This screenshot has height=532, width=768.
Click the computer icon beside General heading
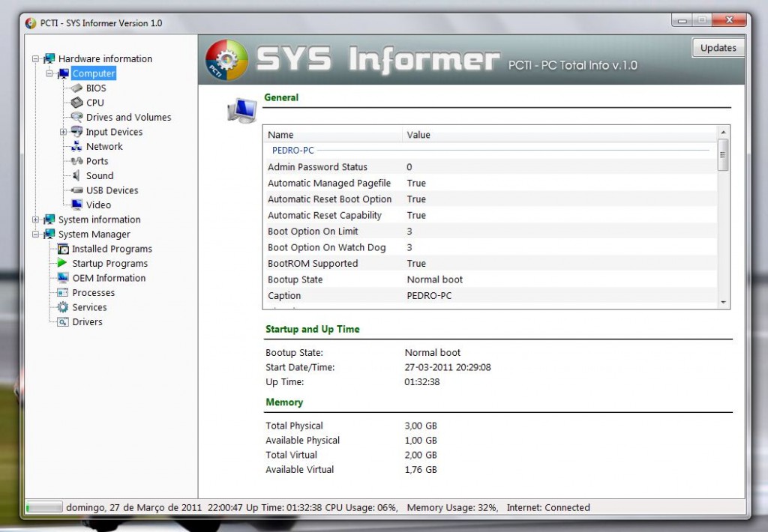[x=242, y=111]
